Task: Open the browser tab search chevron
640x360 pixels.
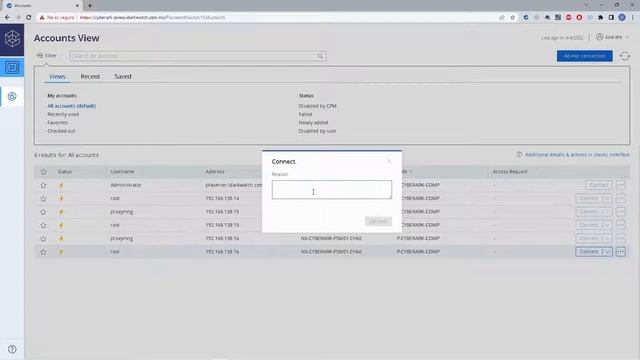Action: point(586,5)
